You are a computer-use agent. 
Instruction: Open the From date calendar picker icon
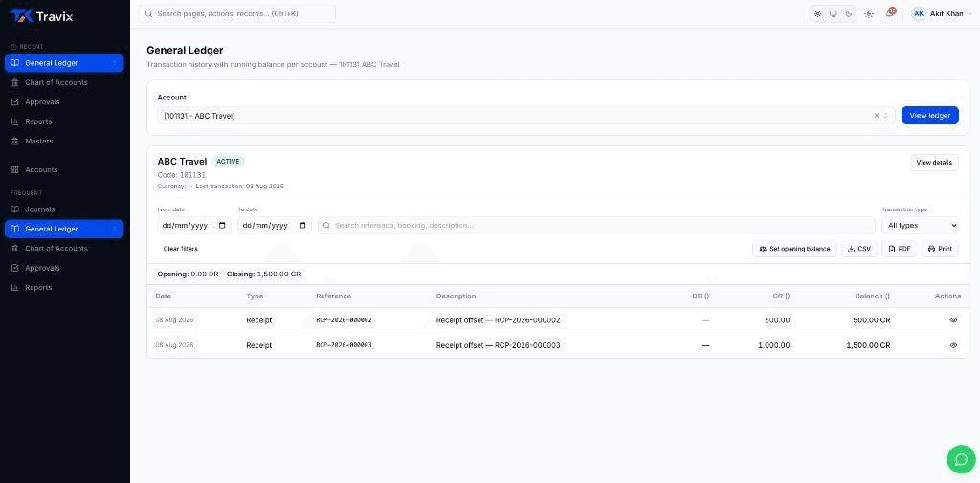[x=222, y=226]
